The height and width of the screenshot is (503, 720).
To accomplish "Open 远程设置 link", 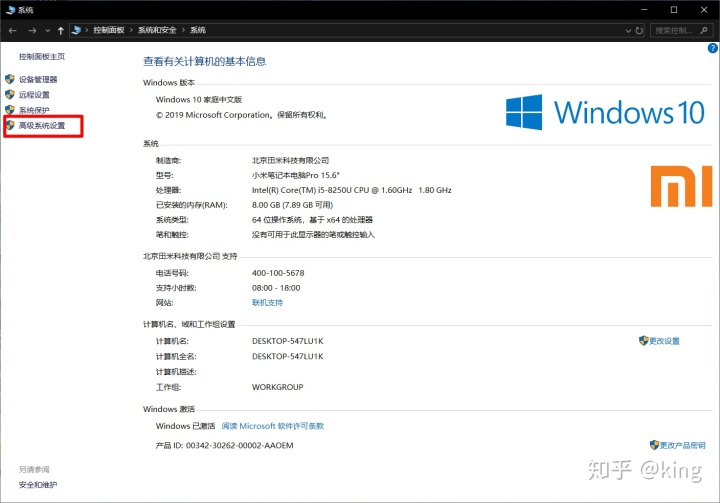I will pyautogui.click(x=34, y=95).
